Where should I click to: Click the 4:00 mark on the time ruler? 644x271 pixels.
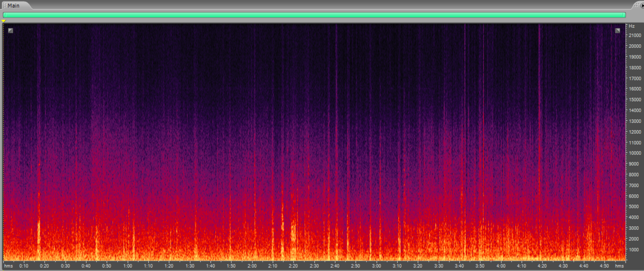pyautogui.click(x=501, y=266)
